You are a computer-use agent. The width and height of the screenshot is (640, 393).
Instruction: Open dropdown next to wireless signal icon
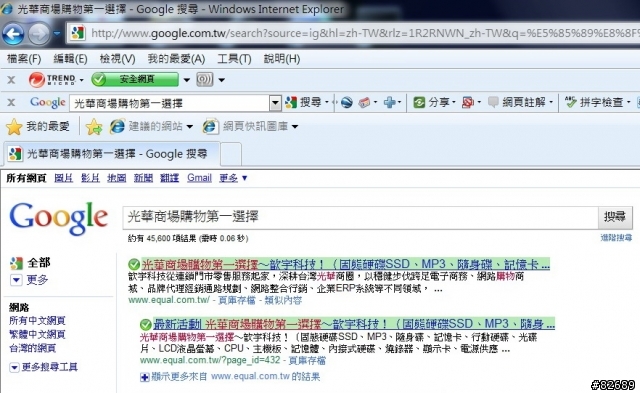point(221,80)
